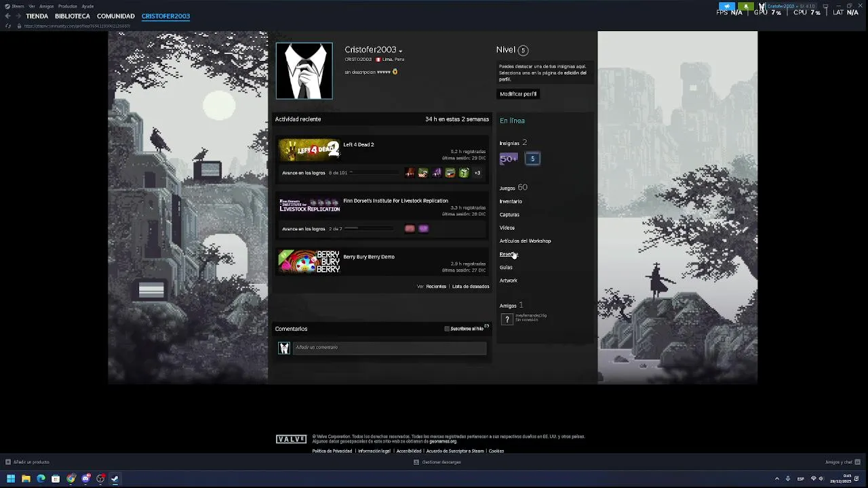Viewport: 868px width, 488px height.
Task: Click the Steam icon in the taskbar
Action: (115, 479)
